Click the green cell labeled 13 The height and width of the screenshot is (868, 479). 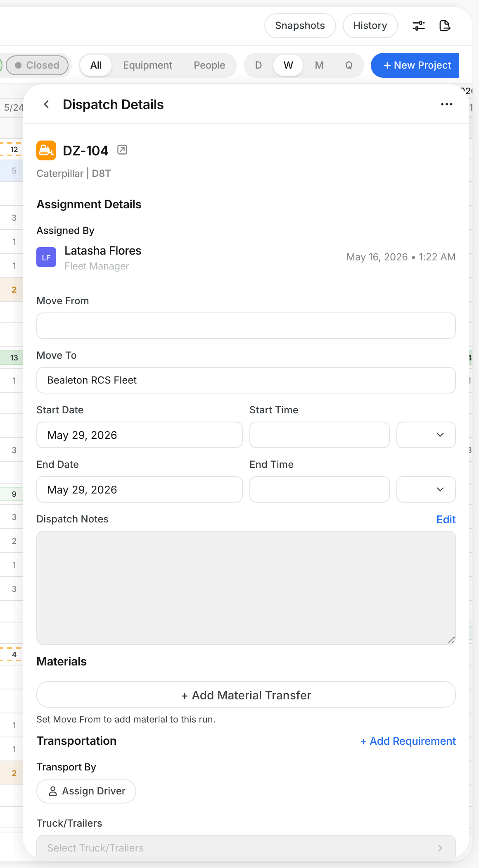[x=12, y=358]
